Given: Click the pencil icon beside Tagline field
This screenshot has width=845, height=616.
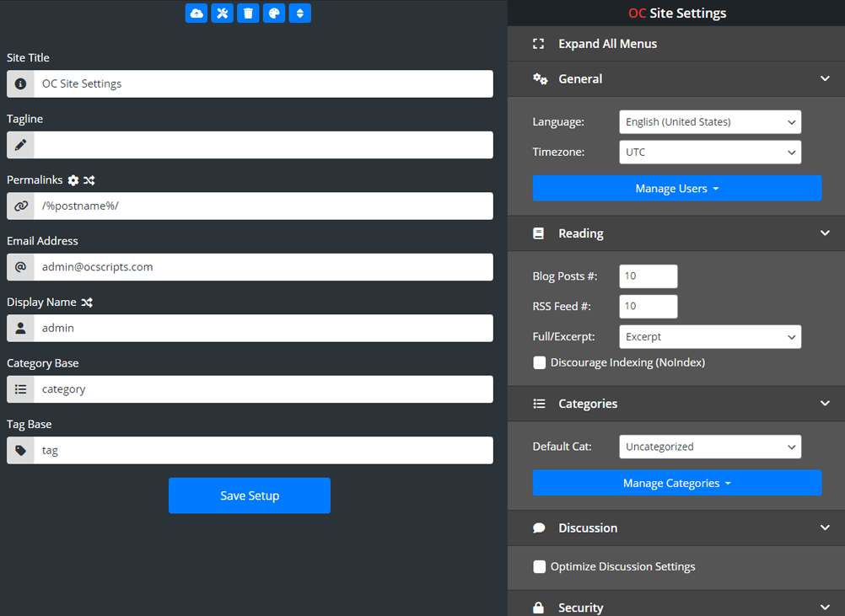Looking at the screenshot, I should 20,145.
